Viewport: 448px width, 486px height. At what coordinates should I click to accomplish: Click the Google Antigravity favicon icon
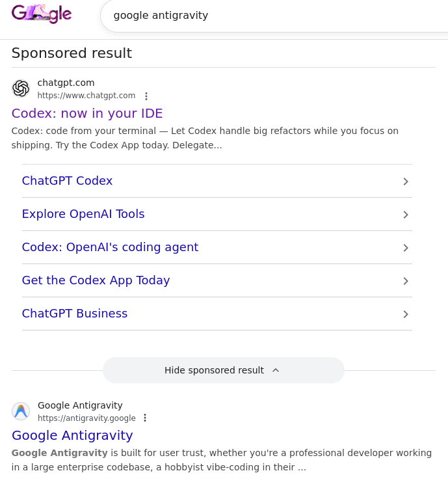21,411
